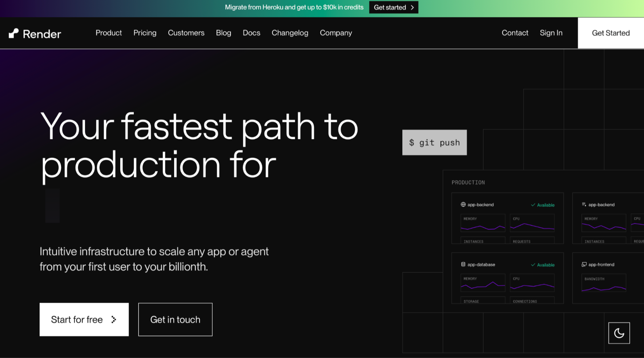Click the Render logo icon

(13, 33)
